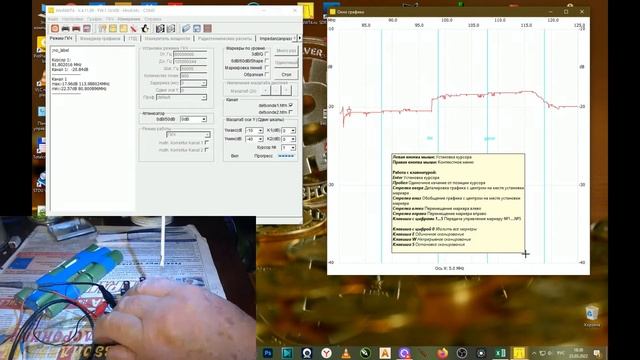Click the blue monitor toolbar icon
The image size is (640, 360).
[x=197, y=29]
